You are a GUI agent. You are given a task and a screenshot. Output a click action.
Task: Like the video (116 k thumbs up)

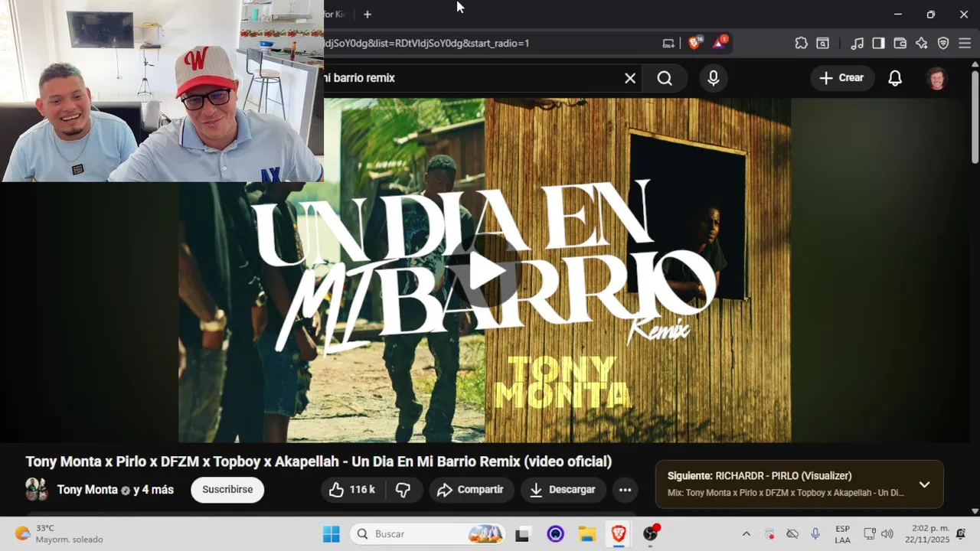point(352,490)
